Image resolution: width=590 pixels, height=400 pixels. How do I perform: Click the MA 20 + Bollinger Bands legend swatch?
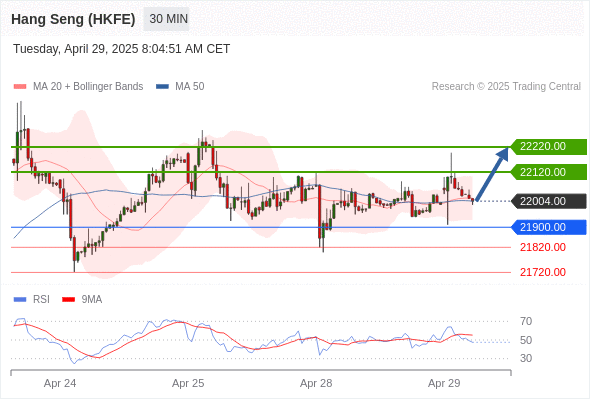[20, 87]
